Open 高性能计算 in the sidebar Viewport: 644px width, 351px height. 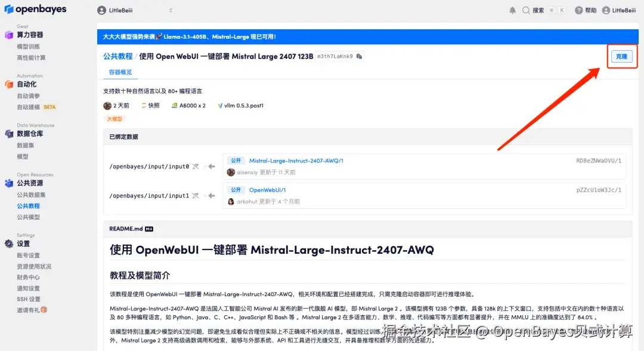31,57
